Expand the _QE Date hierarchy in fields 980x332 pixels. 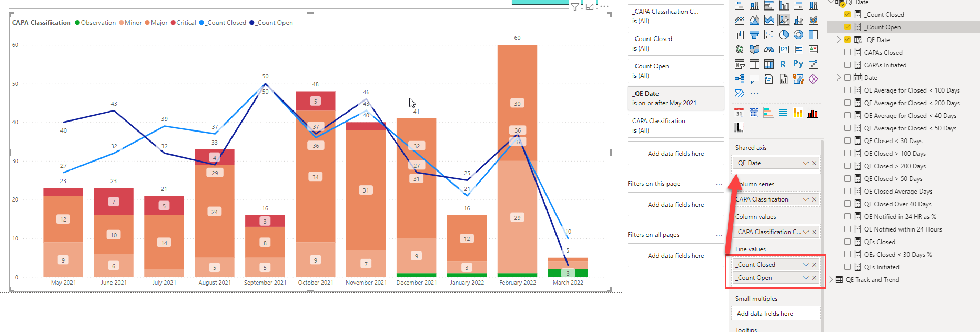click(838, 40)
